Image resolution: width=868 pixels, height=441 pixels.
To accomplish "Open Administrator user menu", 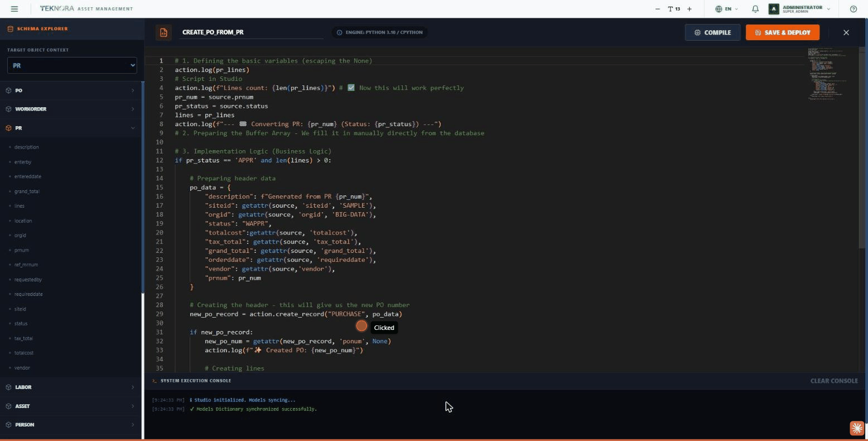I will [800, 9].
